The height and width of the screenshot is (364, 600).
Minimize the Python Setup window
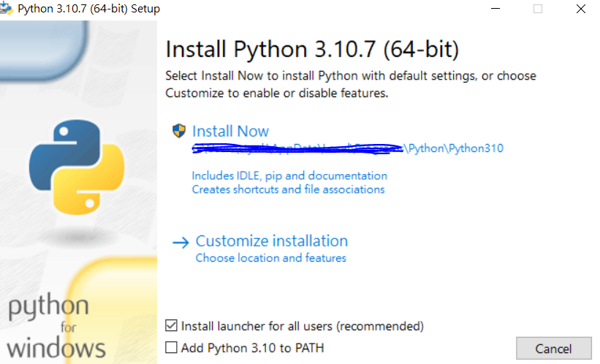pyautogui.click(x=495, y=9)
